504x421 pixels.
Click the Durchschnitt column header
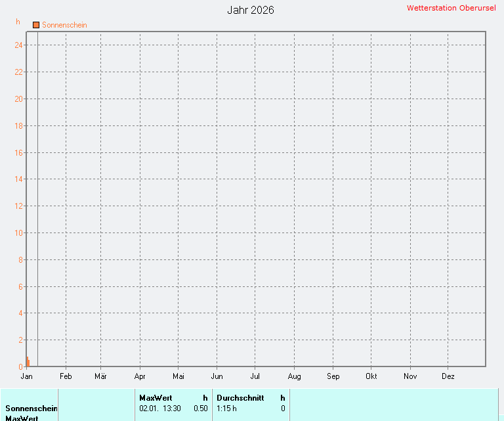[x=240, y=398]
